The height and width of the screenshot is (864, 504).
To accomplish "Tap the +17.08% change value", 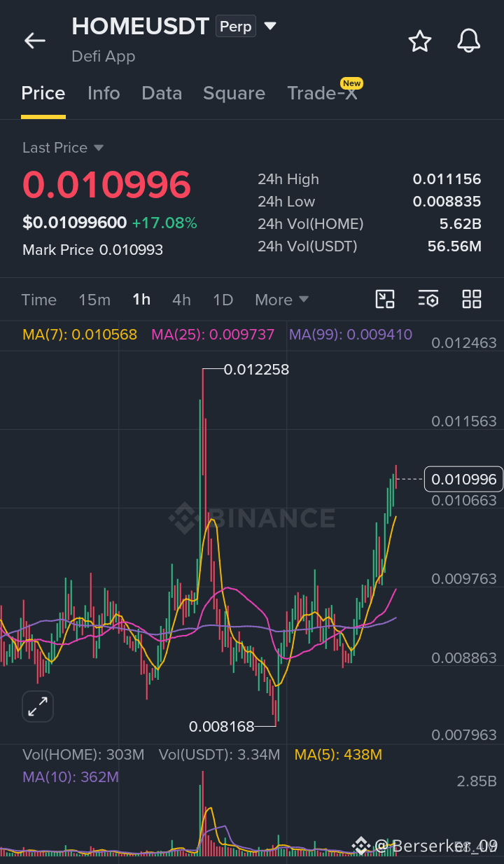I will (x=164, y=223).
